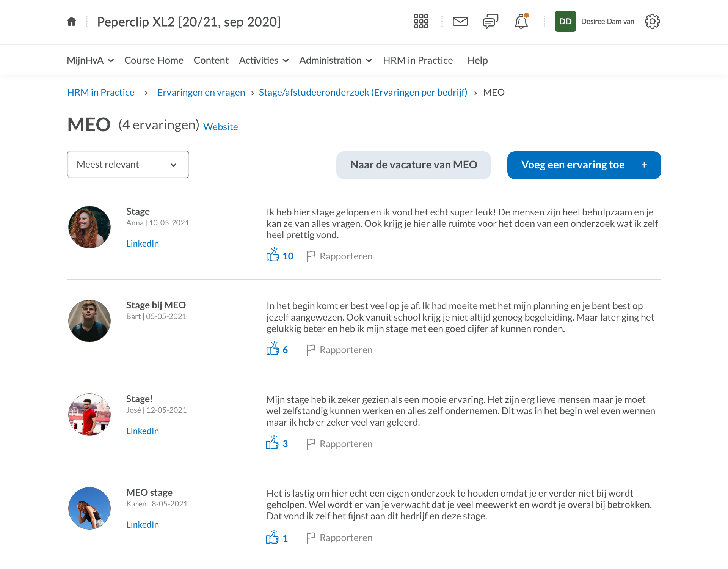Like Anna's experience with thumbs up
Image resolution: width=728 pixels, height=569 pixels.
(x=273, y=256)
